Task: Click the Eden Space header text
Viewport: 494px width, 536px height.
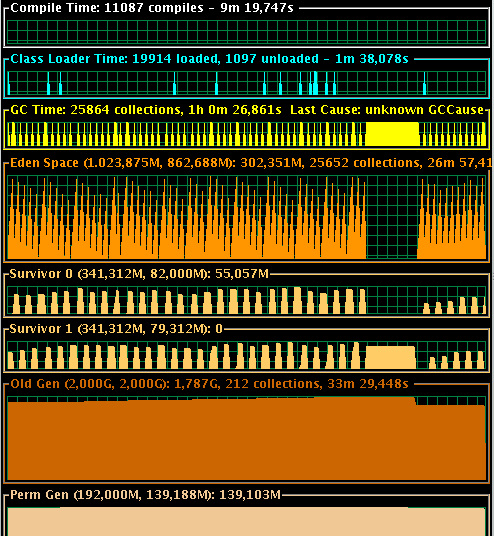Action: tap(251, 163)
